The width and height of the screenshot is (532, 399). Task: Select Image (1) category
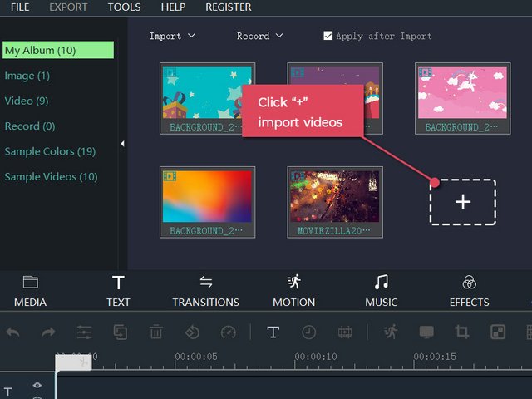pos(27,76)
